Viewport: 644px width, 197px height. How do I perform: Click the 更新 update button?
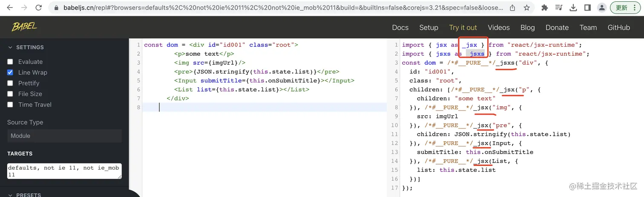coord(625,8)
